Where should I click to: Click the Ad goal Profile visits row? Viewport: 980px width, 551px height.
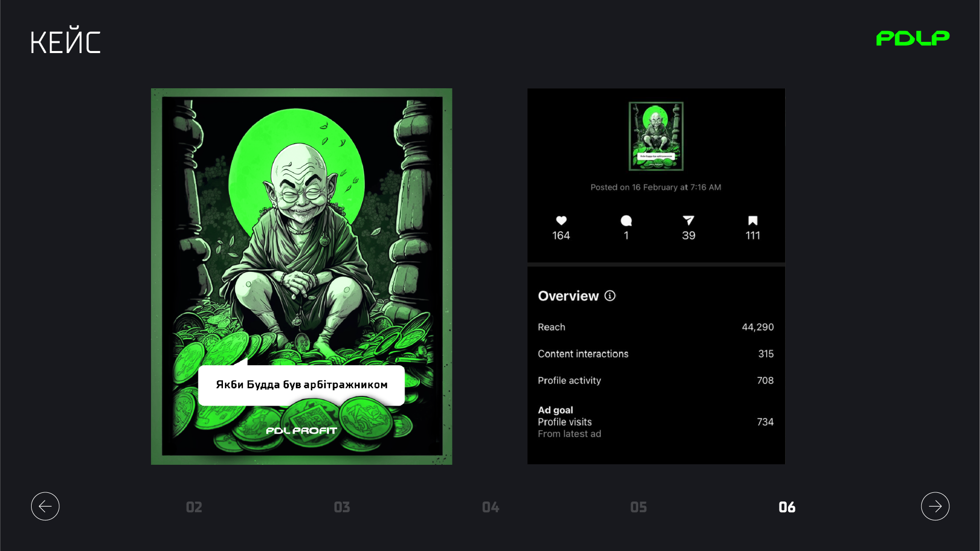(x=656, y=422)
